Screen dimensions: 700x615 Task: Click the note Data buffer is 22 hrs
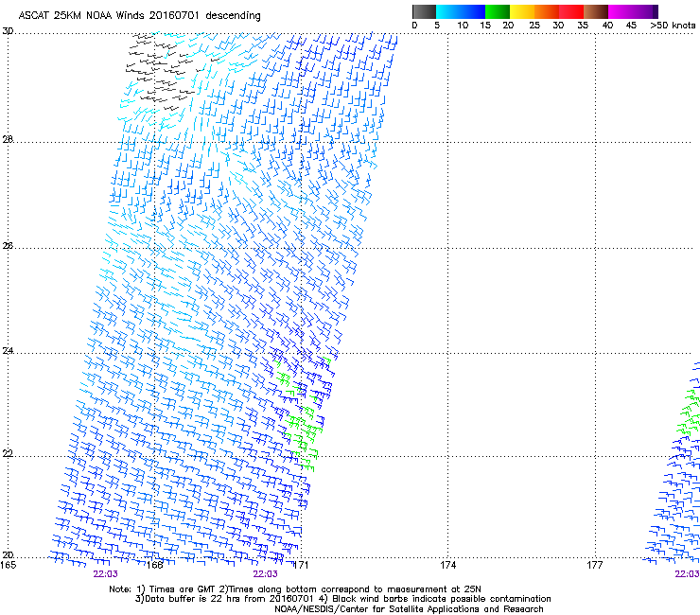point(225,599)
